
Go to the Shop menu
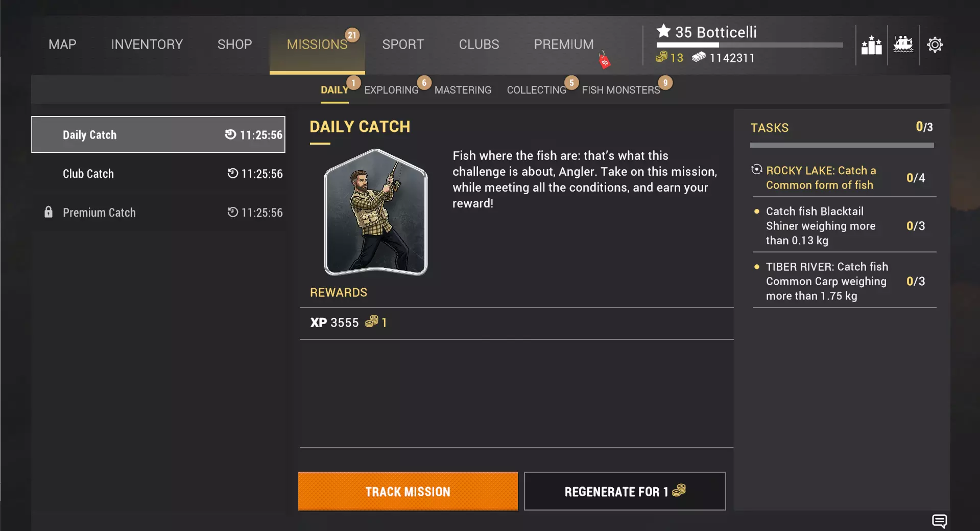[234, 44]
